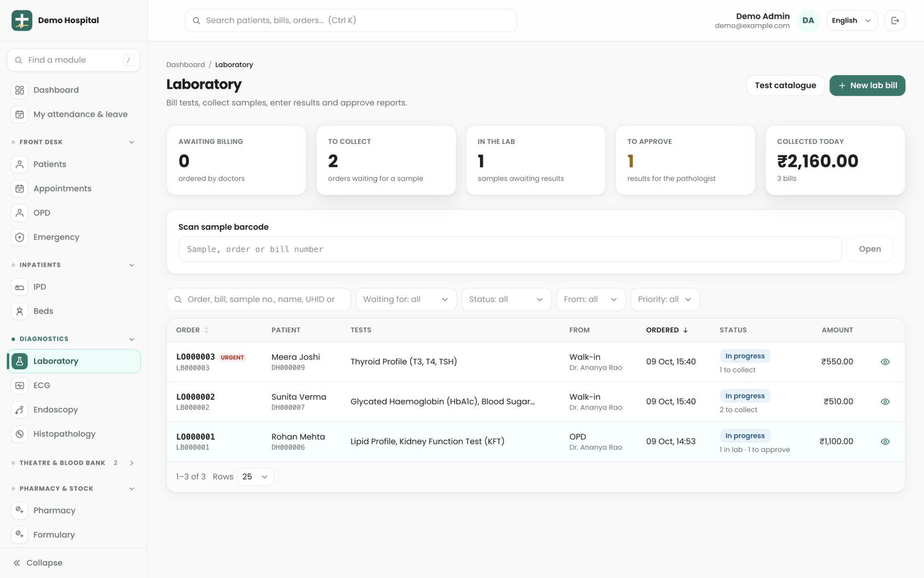Open the Patients module
Screen dimensions: 924x578
click(x=74, y=164)
